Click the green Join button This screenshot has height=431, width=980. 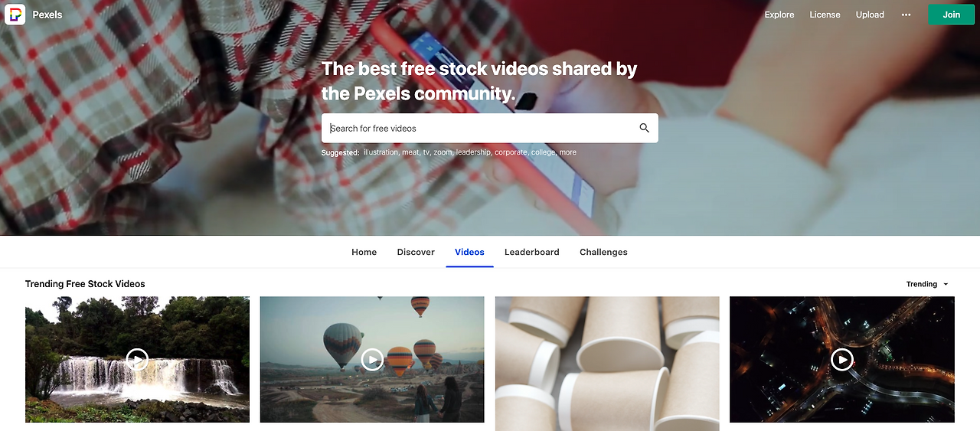click(951, 15)
